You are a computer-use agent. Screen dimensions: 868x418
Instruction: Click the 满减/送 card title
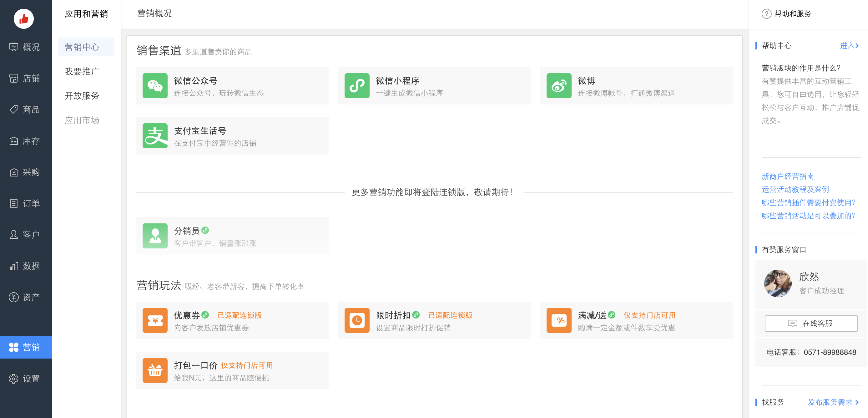(x=592, y=315)
